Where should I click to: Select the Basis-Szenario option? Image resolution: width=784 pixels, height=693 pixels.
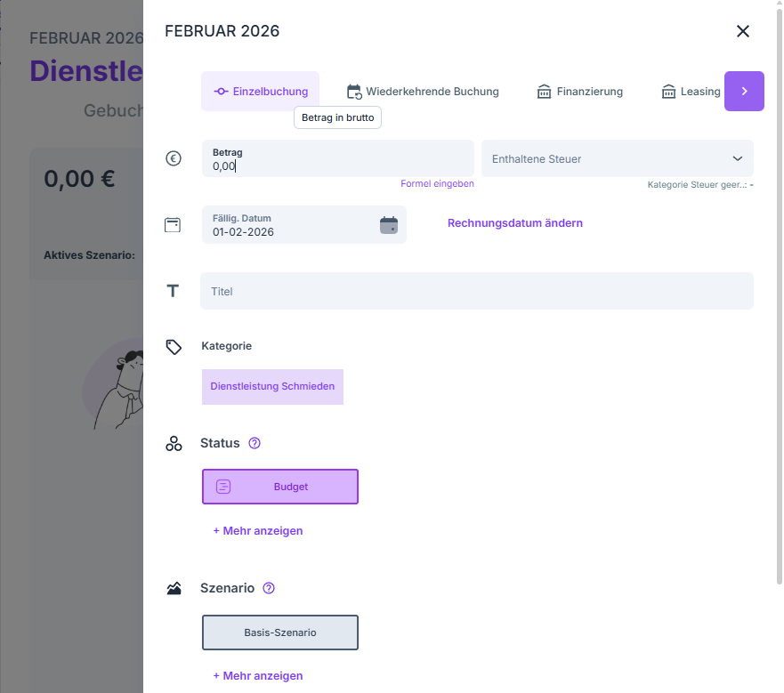tap(280, 633)
